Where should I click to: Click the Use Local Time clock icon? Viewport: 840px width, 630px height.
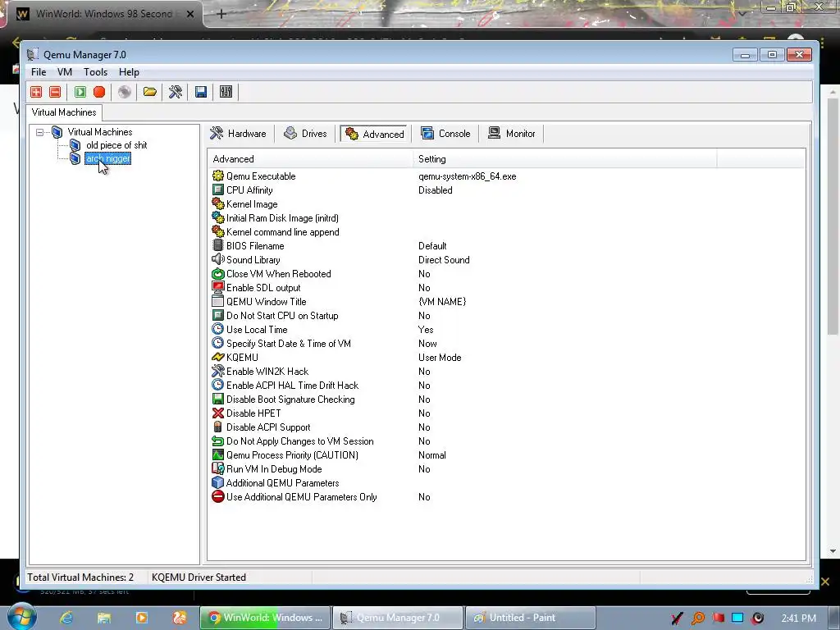(x=217, y=329)
